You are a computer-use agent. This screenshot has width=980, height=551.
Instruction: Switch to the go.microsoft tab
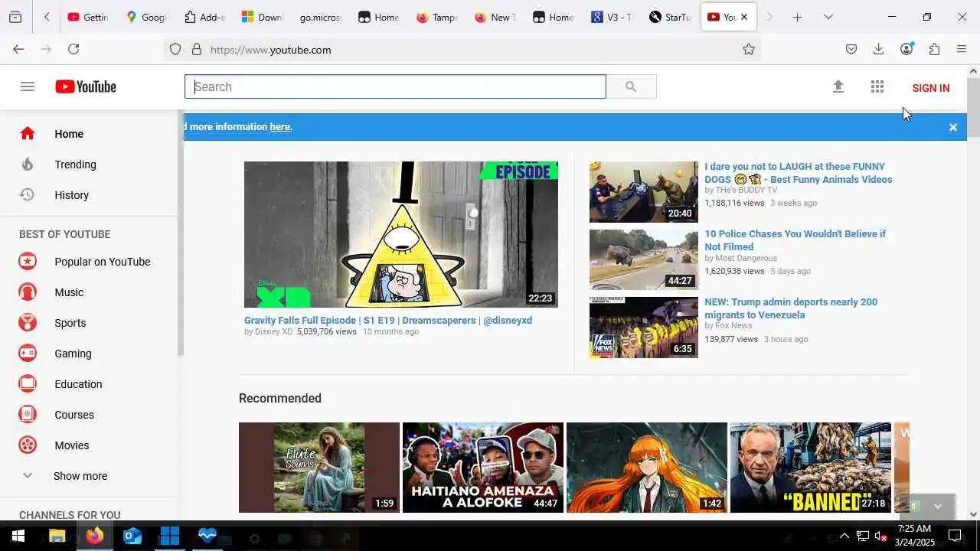320,17
